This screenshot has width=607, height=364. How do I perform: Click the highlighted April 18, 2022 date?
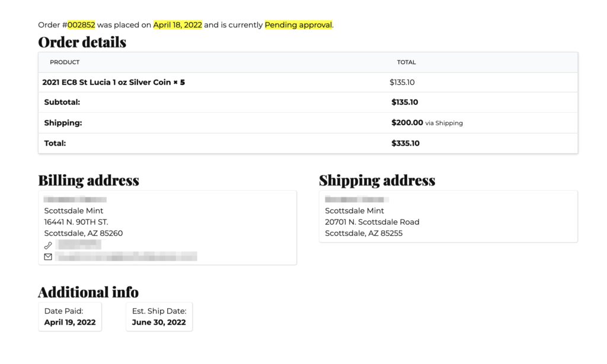click(178, 25)
